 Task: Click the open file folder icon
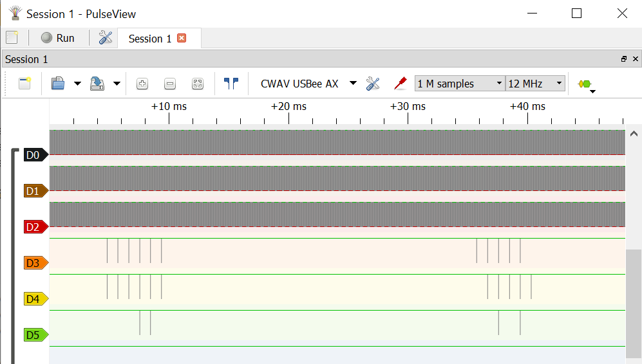58,84
